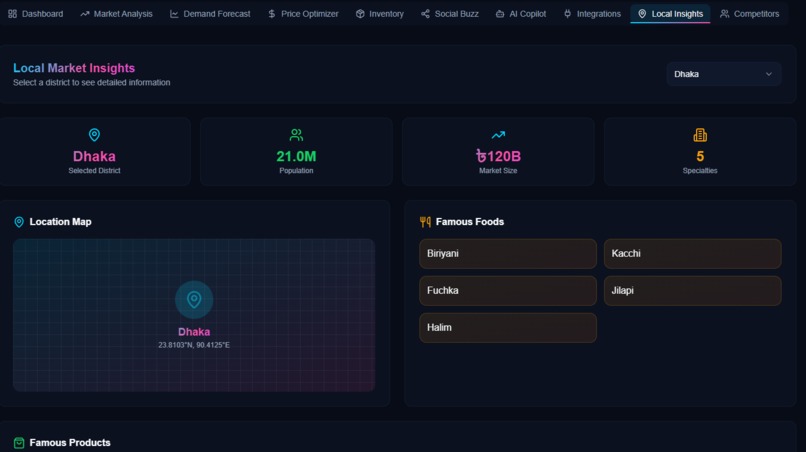Click the Dhaka label on map
Image resolution: width=806 pixels, height=452 pixels.
pyautogui.click(x=194, y=332)
